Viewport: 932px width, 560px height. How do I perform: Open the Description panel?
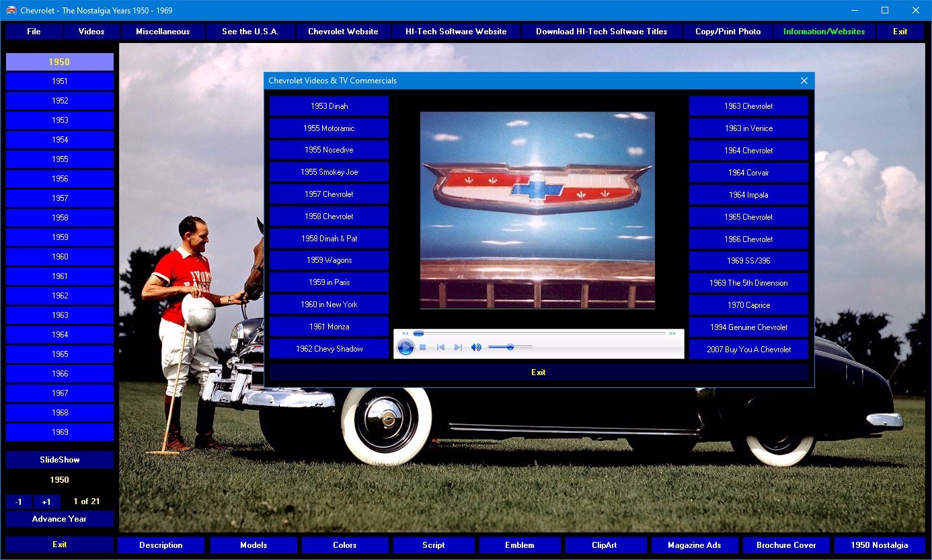coord(161,545)
